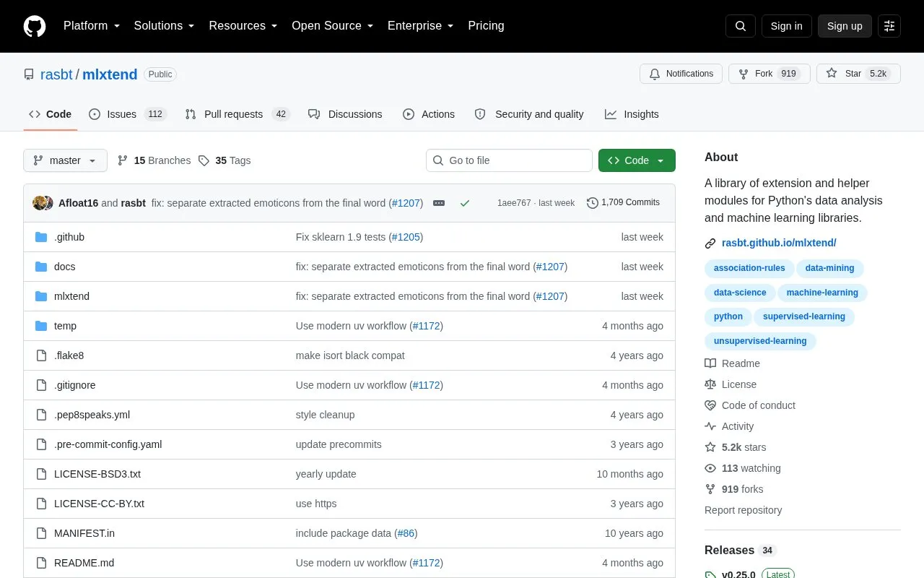
Task: Open the Open Source menu
Action: [333, 26]
